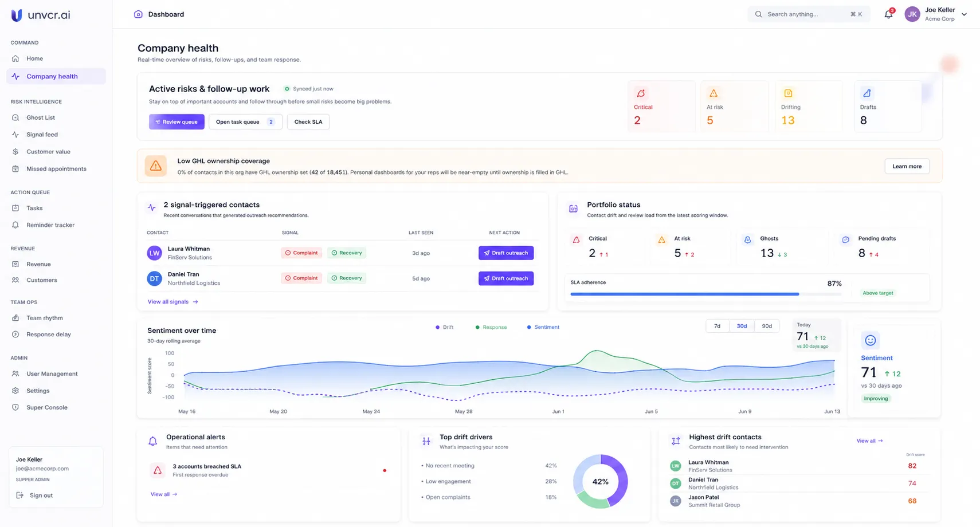The image size is (980, 527).
Task: Click the Reminder tracker bell icon
Action: coord(15,225)
